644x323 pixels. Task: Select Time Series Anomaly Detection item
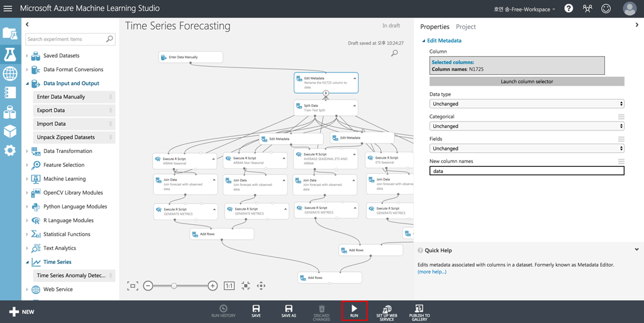[x=74, y=276]
